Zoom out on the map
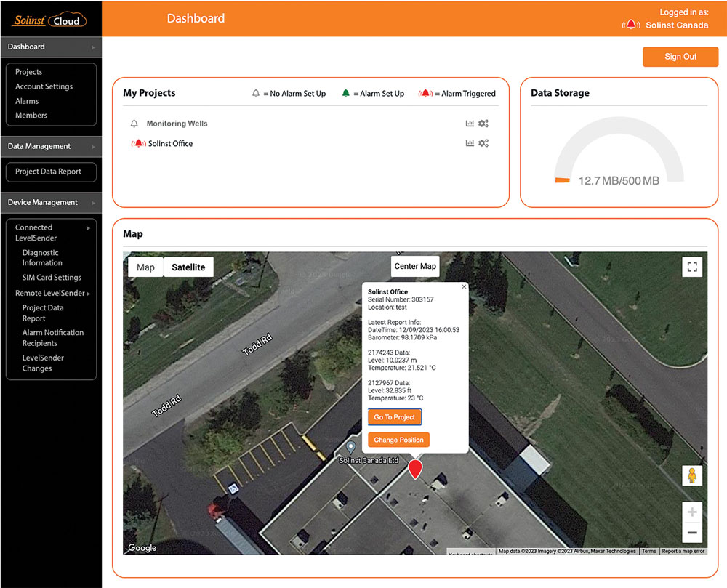The width and height of the screenshot is (727, 588). click(692, 533)
